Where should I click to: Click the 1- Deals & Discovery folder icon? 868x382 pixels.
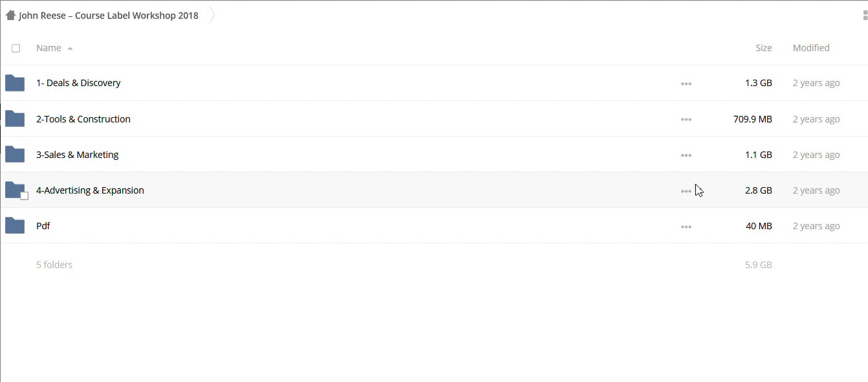[15, 83]
